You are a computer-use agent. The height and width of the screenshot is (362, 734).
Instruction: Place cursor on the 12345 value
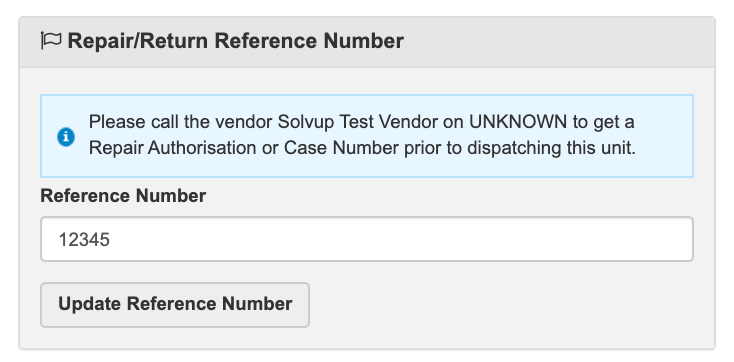pos(84,239)
